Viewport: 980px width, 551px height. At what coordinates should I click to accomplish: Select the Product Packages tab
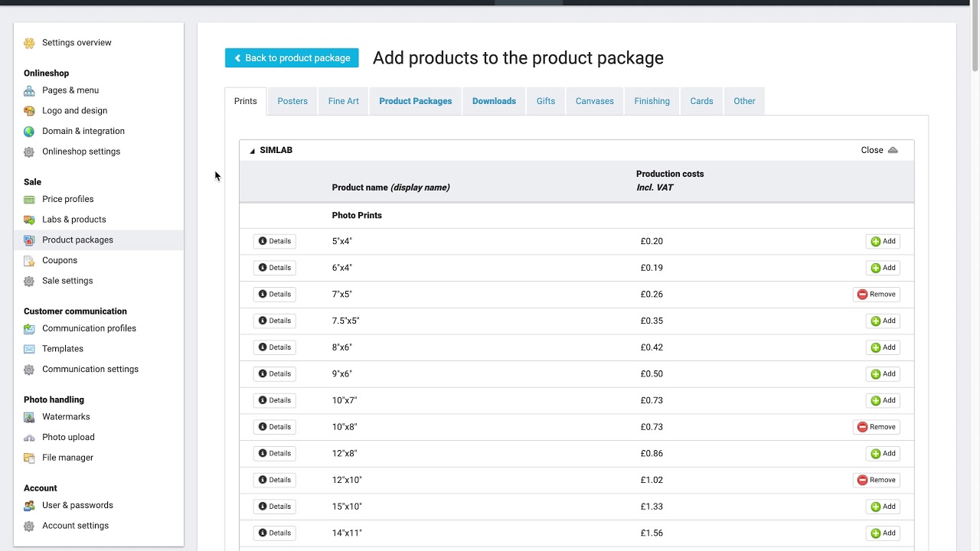pyautogui.click(x=416, y=101)
